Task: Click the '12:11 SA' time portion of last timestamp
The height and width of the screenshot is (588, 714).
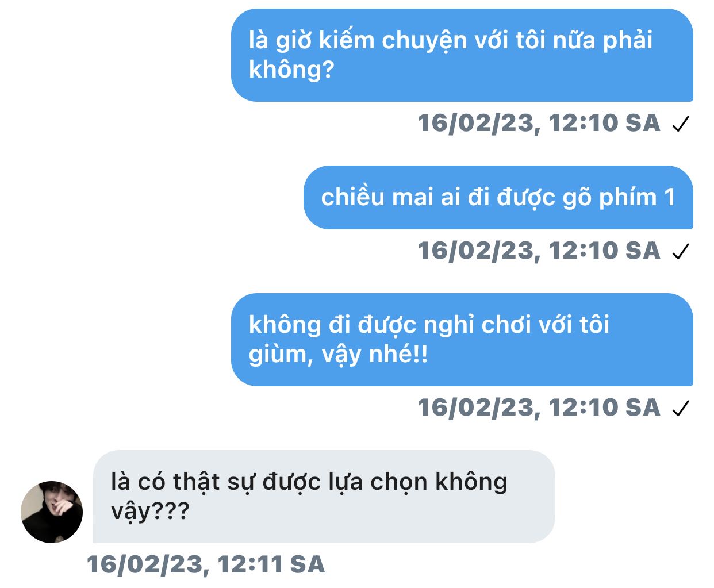Action: pos(271,564)
